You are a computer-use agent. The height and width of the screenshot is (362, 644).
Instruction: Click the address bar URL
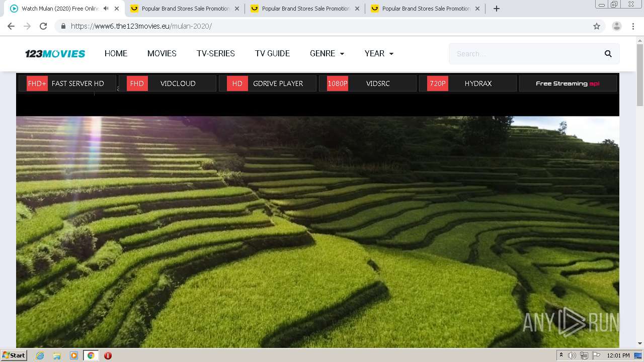(141, 26)
